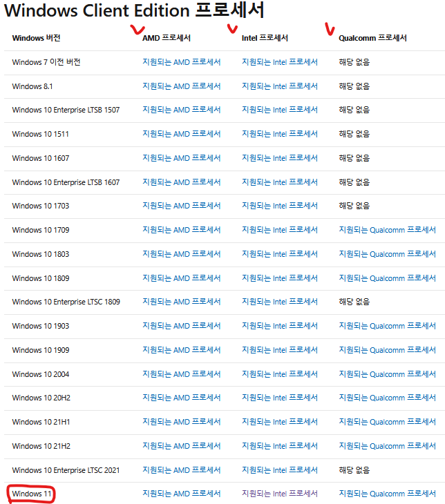445x504 pixels.
Task: Open AMD link for Windows 10 1709
Action: (182, 230)
